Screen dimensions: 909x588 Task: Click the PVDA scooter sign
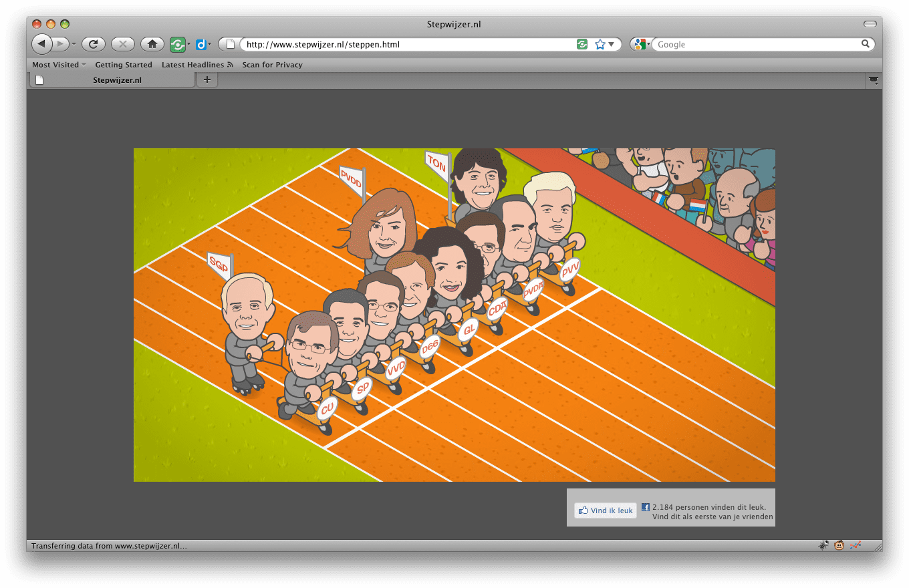click(x=533, y=290)
